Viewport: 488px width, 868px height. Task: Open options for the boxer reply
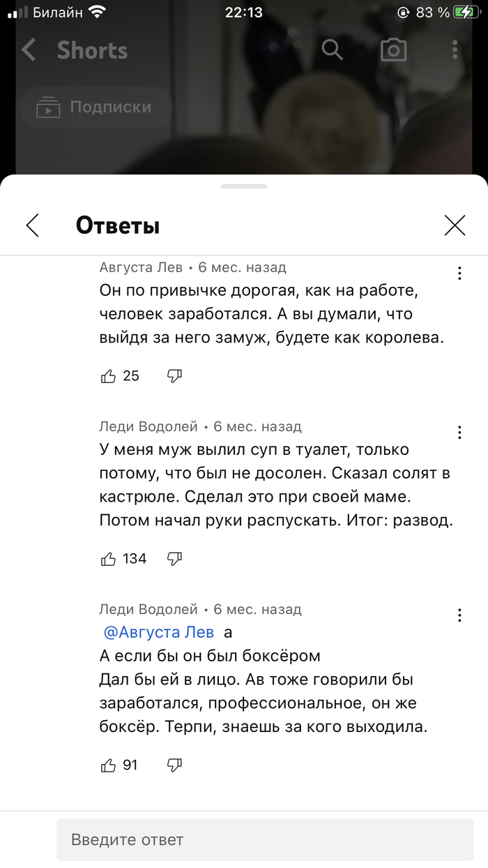459,615
